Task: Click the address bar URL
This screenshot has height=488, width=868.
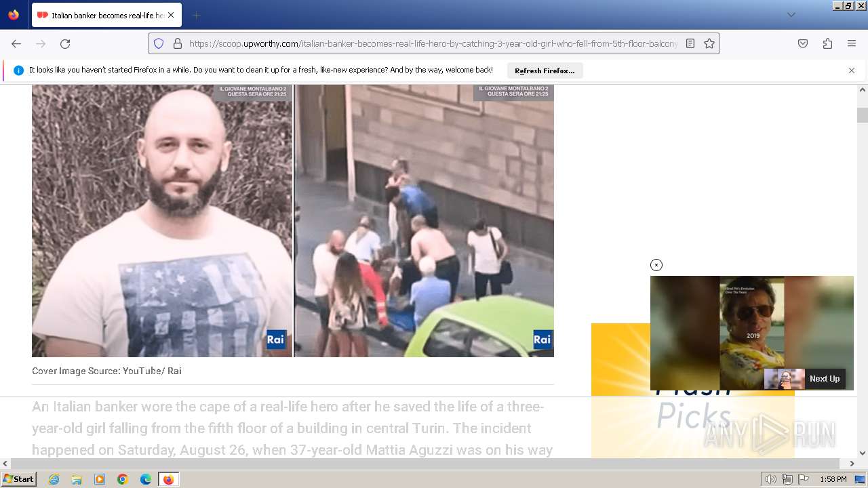Action: pos(433,43)
